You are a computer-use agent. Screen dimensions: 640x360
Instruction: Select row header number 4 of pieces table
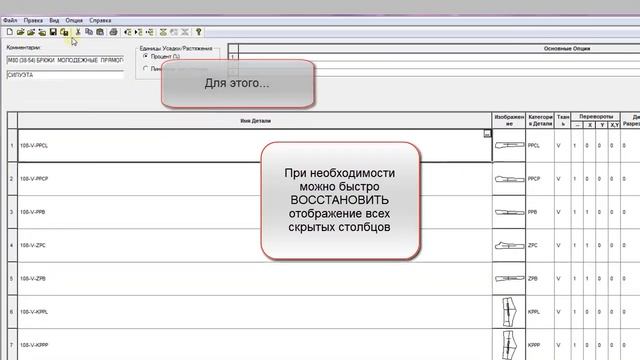tap(12, 245)
